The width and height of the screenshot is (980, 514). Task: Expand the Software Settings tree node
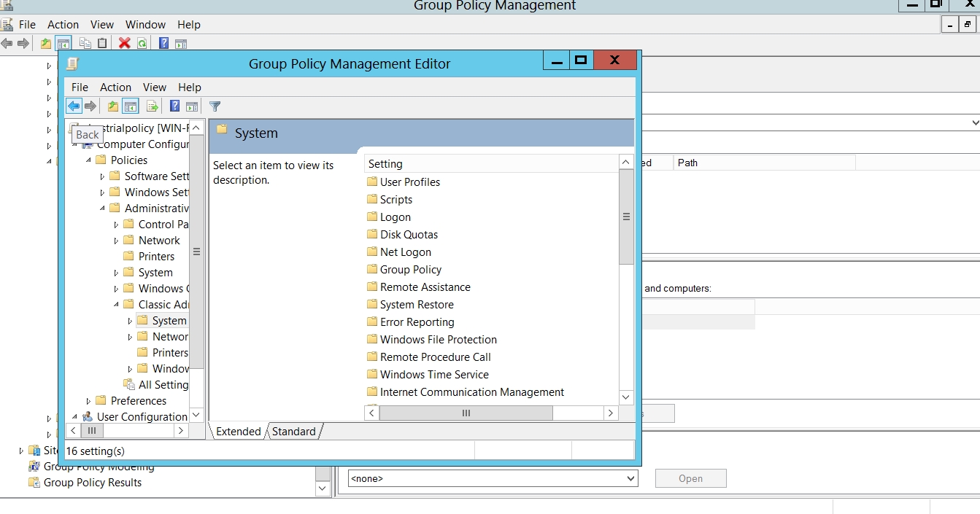point(103,176)
